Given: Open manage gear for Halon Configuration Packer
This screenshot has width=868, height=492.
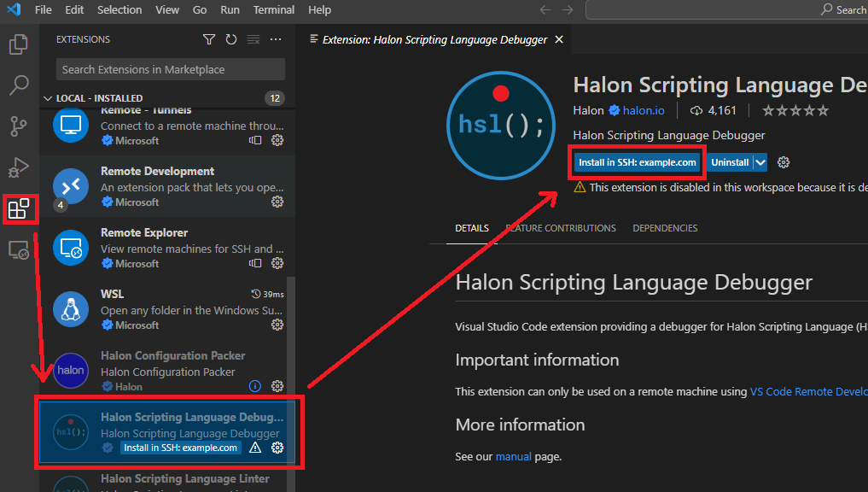Looking at the screenshot, I should tap(277, 386).
